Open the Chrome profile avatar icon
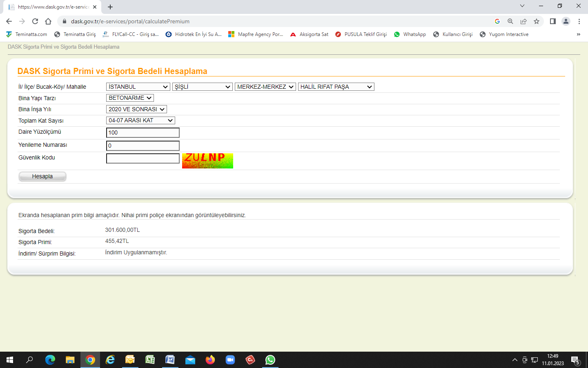588x368 pixels. (x=566, y=21)
